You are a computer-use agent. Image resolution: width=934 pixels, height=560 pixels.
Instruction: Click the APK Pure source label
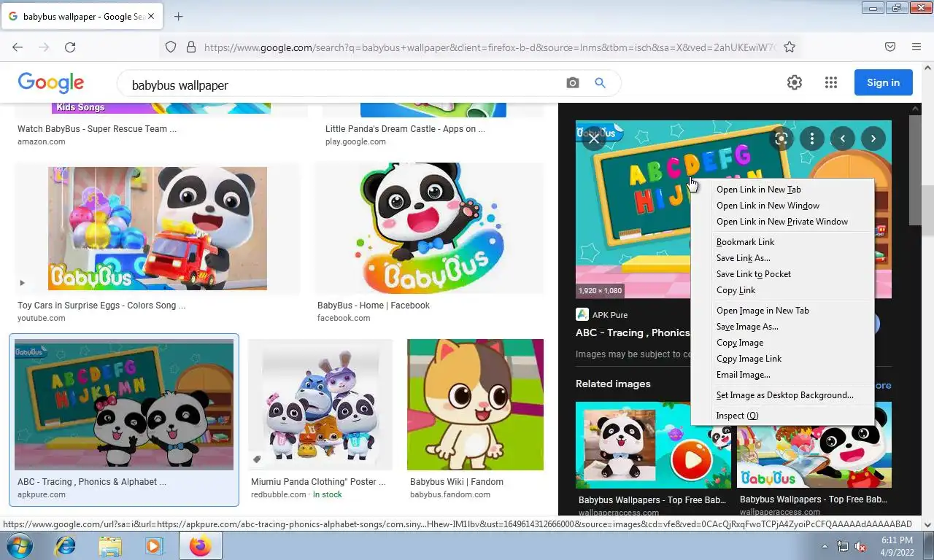pyautogui.click(x=610, y=315)
